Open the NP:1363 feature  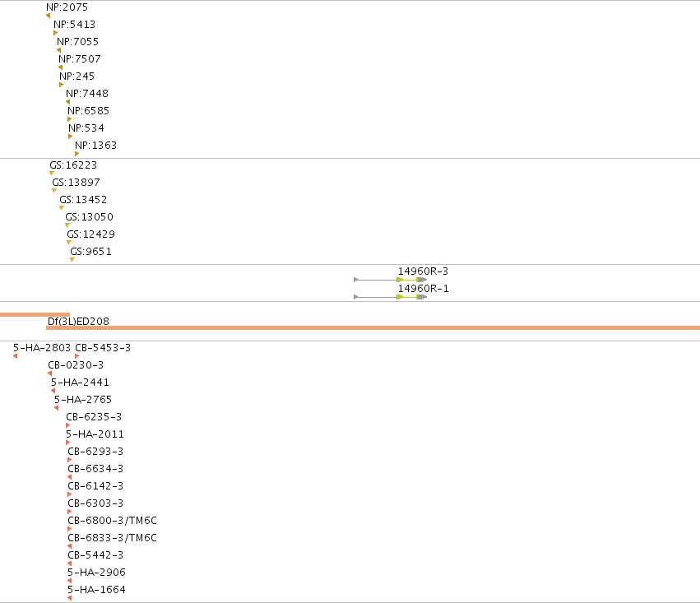click(x=95, y=146)
